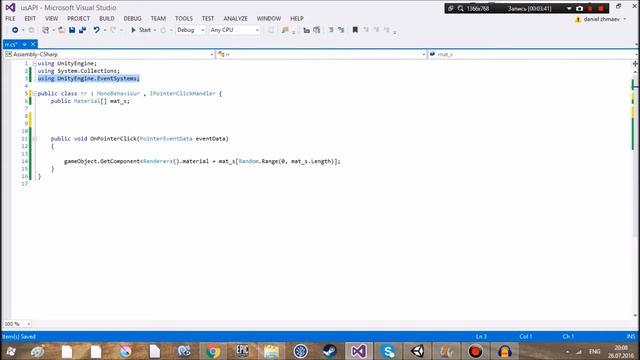Open the Debug configuration dropdown
Image resolution: width=640 pixels, height=360 pixels.
click(x=190, y=30)
